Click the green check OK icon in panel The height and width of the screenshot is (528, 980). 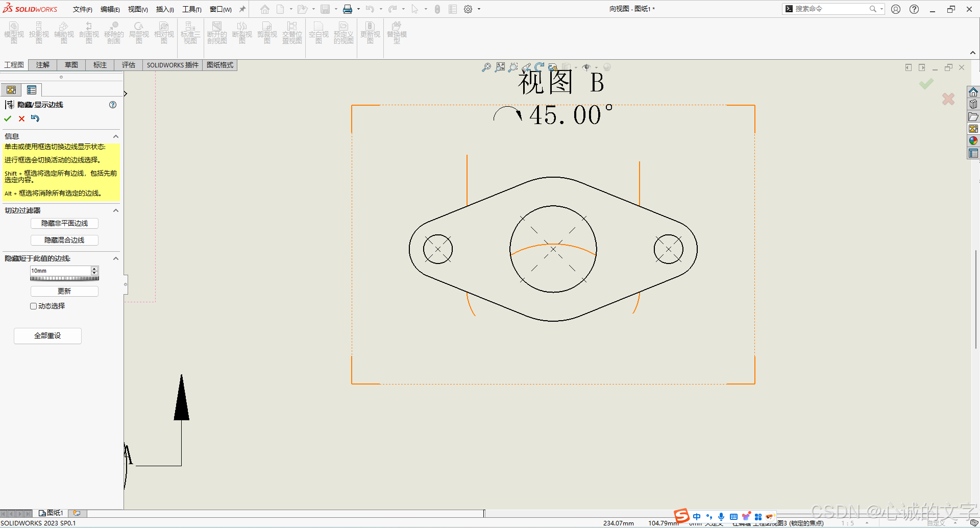8,118
